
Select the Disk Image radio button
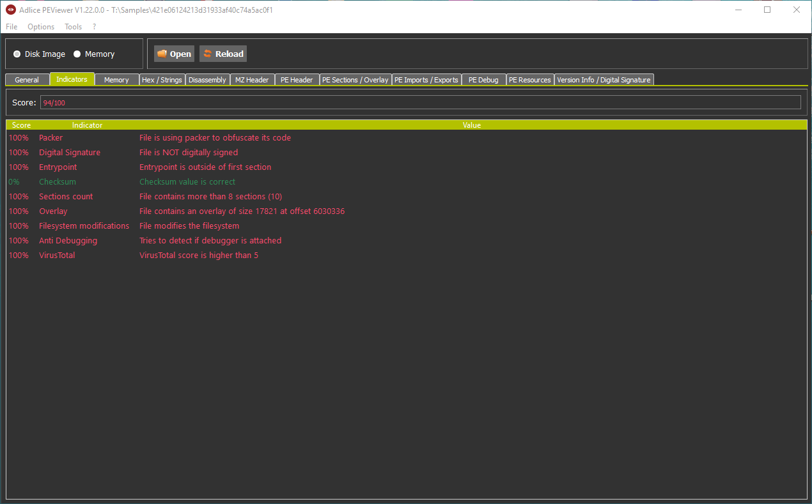(x=17, y=54)
